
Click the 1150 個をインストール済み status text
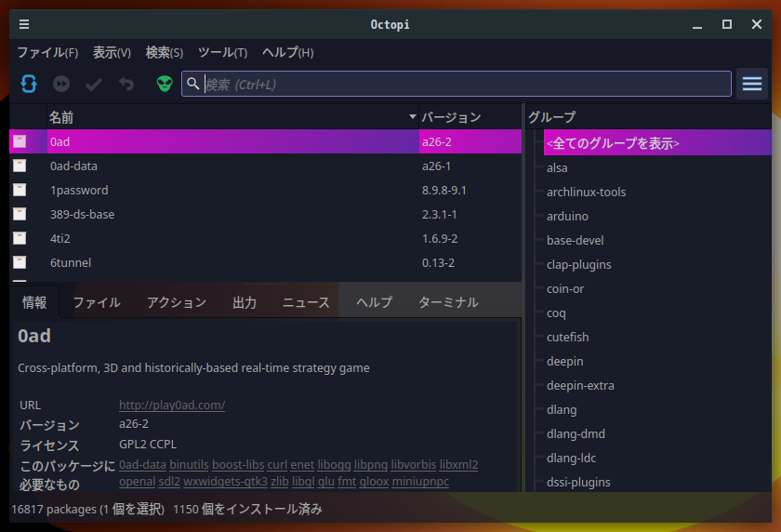click(247, 509)
